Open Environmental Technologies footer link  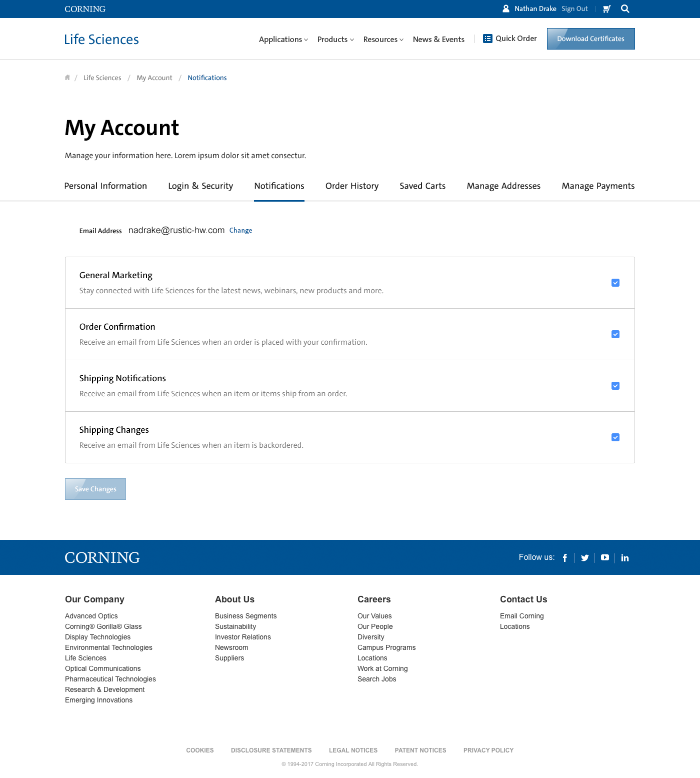(108, 647)
